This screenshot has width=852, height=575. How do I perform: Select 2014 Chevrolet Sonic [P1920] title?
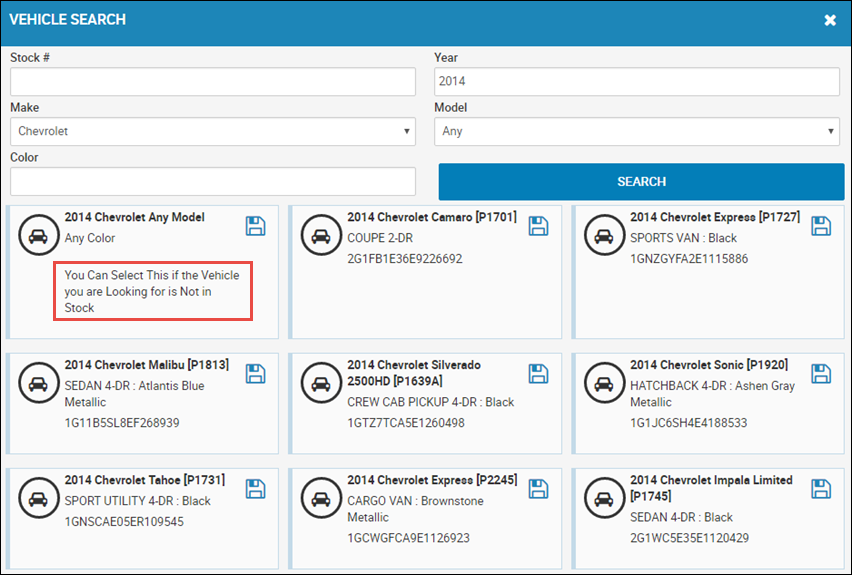[709, 365]
